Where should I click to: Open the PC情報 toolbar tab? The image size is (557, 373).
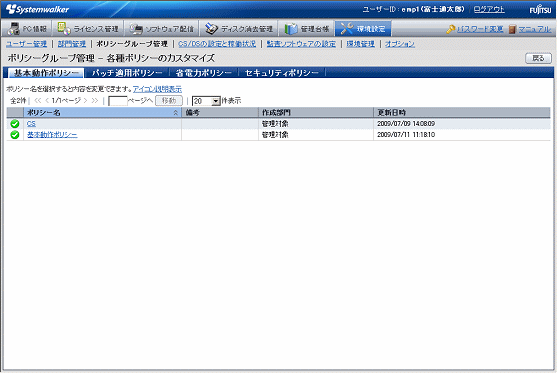point(27,28)
